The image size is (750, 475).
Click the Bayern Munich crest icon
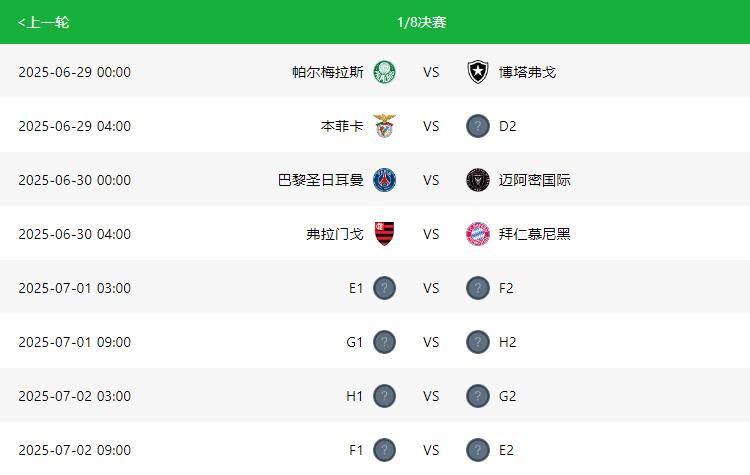477,234
